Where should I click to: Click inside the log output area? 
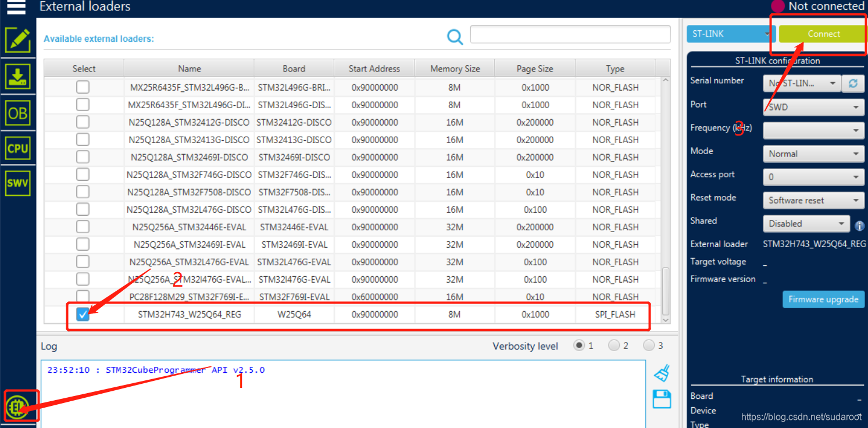[343, 394]
